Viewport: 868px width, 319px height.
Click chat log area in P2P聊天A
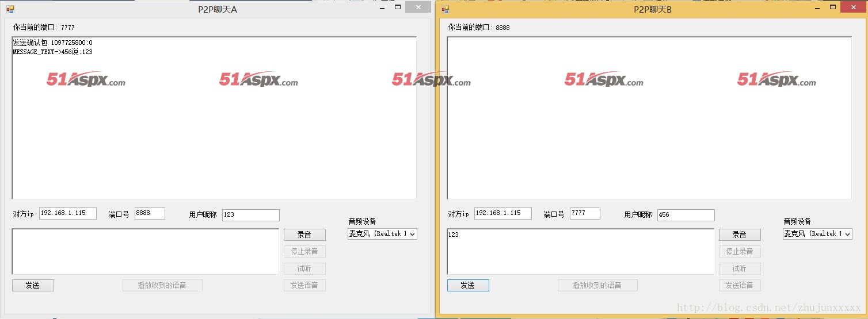coord(214,118)
